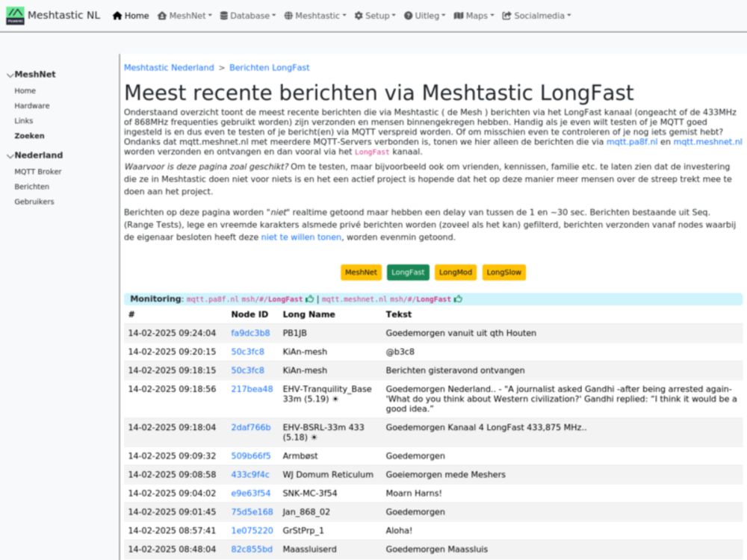The image size is (747, 560).
Task: Open node 50c3fc8 in 'Berichten gisteravond' row
Action: point(247,370)
